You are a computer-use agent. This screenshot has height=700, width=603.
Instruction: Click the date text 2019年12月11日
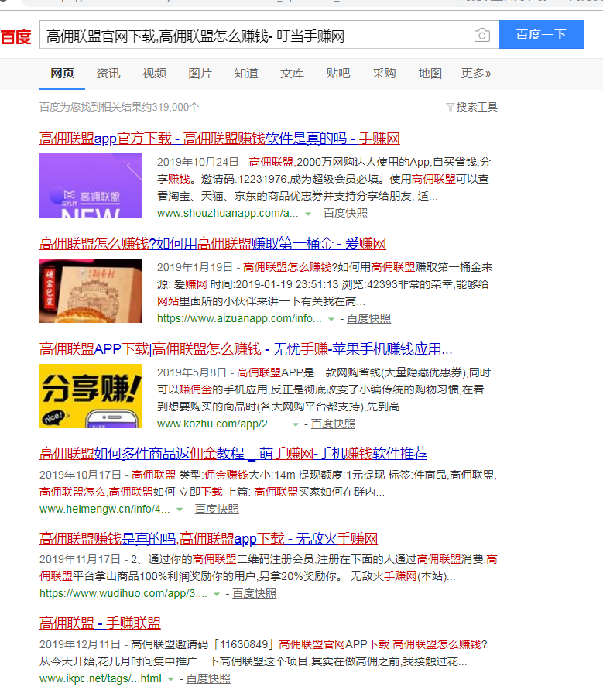click(x=81, y=645)
